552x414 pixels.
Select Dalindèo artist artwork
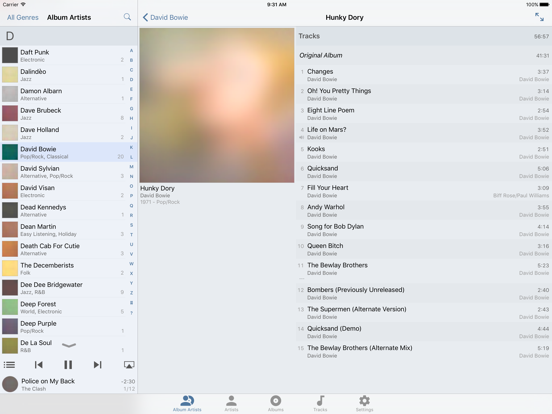[x=10, y=75]
